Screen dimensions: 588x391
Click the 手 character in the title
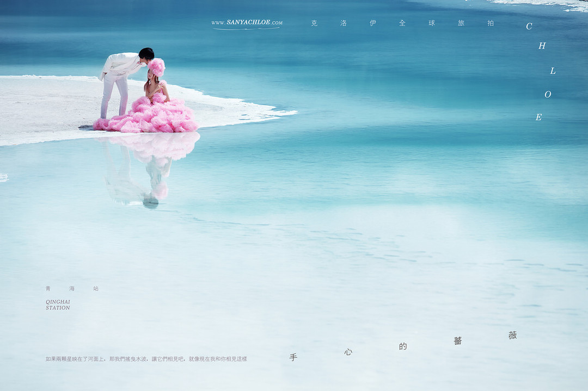click(x=293, y=357)
